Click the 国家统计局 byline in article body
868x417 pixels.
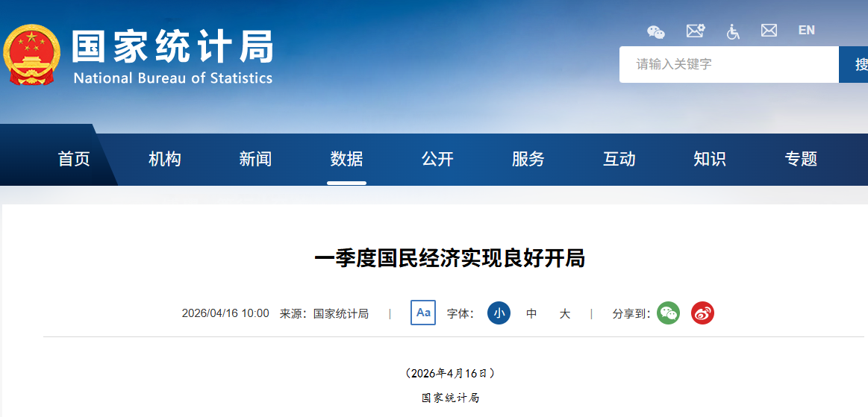(x=449, y=398)
